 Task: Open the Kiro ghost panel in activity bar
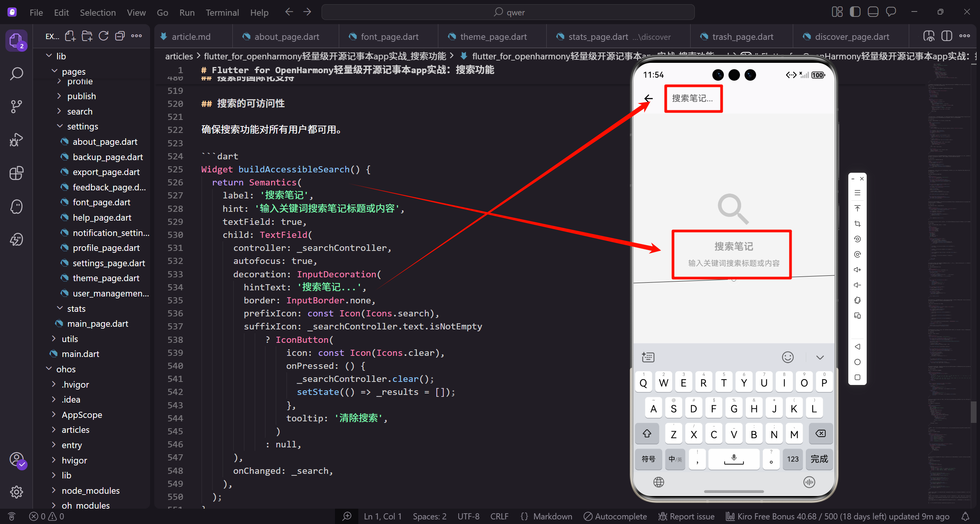pyautogui.click(x=16, y=206)
